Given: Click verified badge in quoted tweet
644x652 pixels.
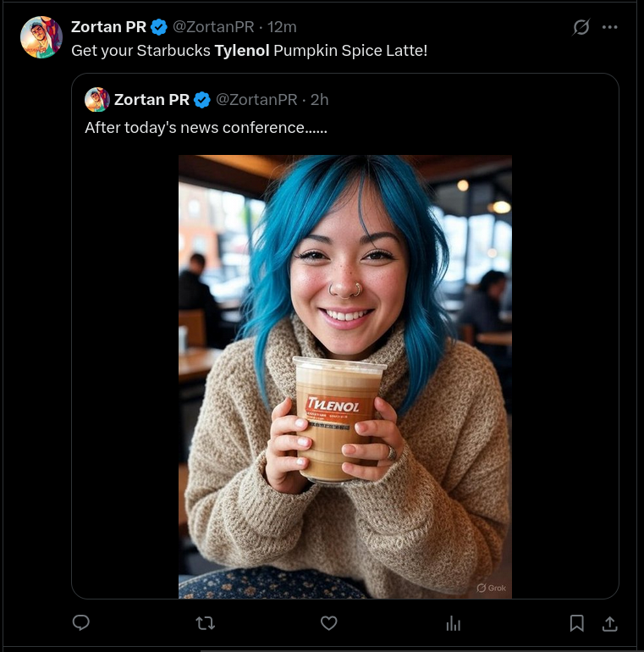Looking at the screenshot, I should pos(202,100).
